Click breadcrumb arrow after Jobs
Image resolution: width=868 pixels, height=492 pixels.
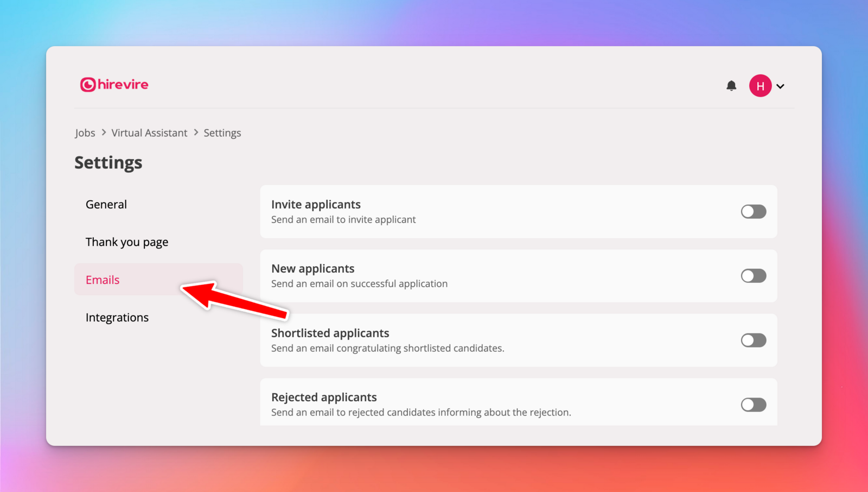tap(104, 133)
